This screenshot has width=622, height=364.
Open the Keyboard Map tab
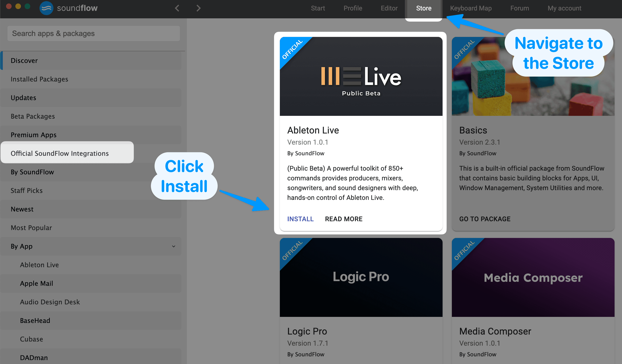coord(471,8)
